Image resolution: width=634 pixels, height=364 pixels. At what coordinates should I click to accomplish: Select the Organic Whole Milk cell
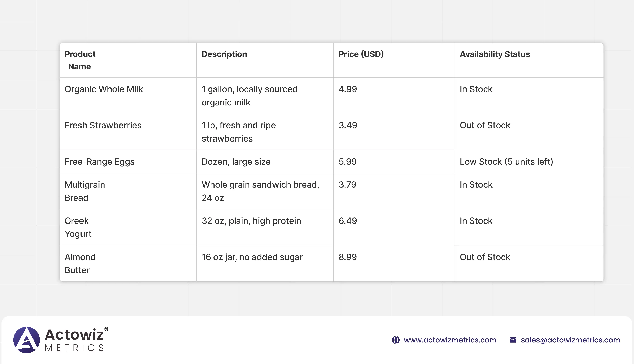(x=104, y=89)
